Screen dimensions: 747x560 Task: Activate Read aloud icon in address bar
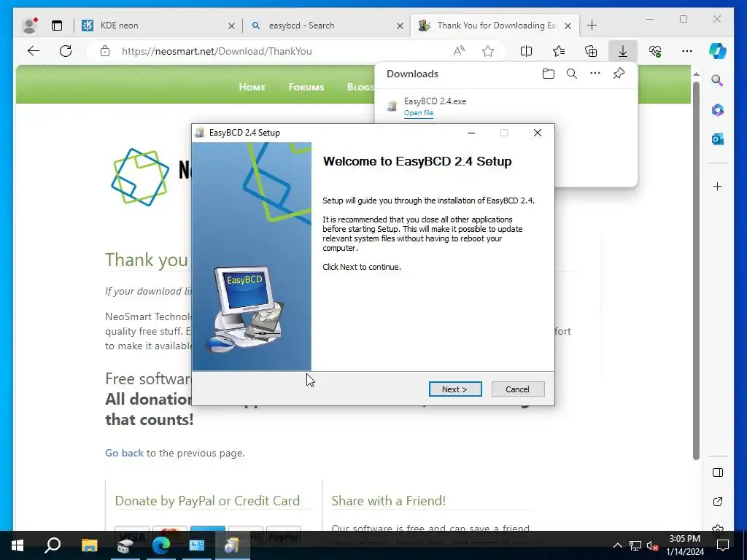459,51
